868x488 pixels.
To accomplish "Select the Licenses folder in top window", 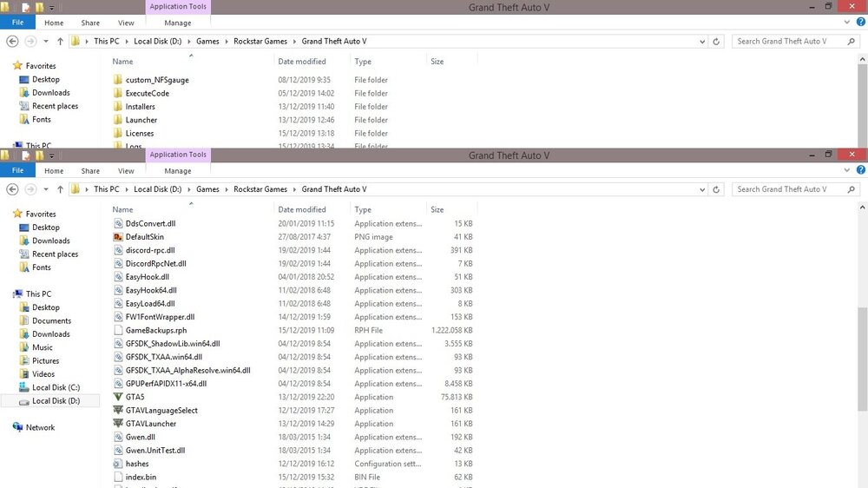I will click(x=140, y=133).
